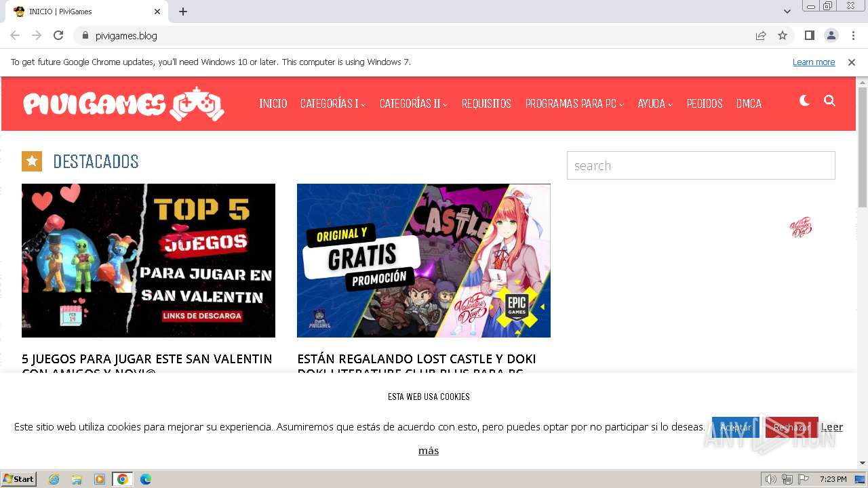
Task: Share this page icon
Action: (x=761, y=35)
